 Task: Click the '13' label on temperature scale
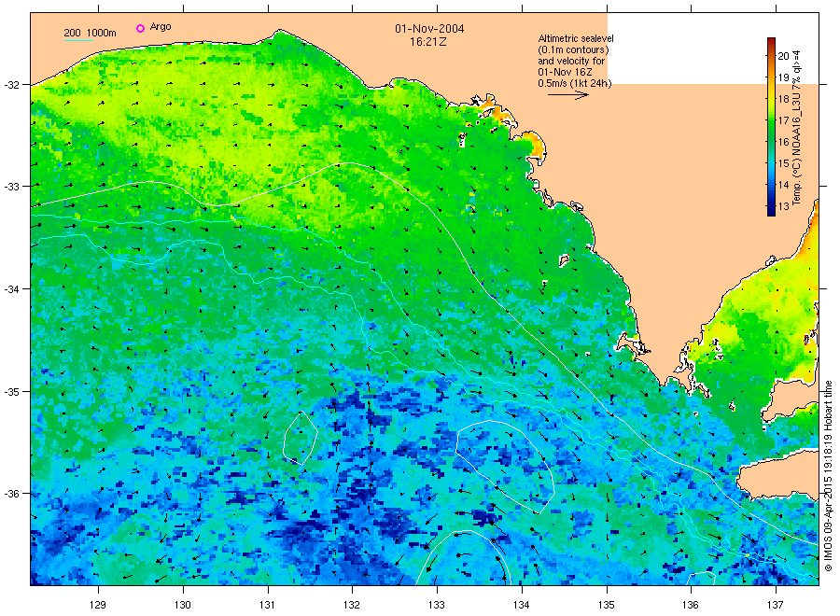(x=783, y=206)
